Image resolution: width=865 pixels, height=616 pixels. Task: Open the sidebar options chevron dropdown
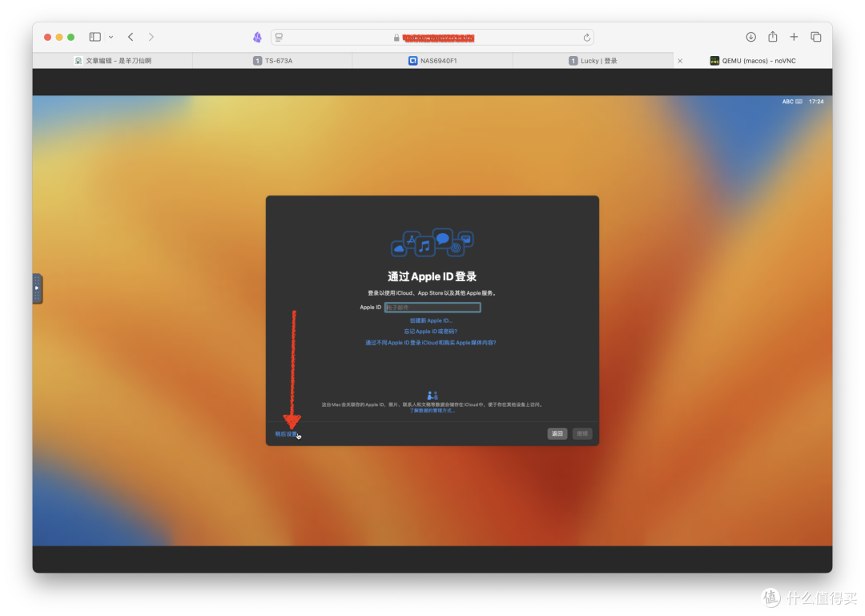tap(111, 37)
